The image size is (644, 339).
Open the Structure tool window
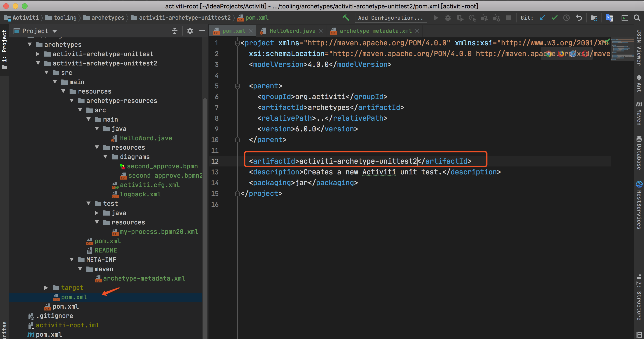[x=639, y=297]
